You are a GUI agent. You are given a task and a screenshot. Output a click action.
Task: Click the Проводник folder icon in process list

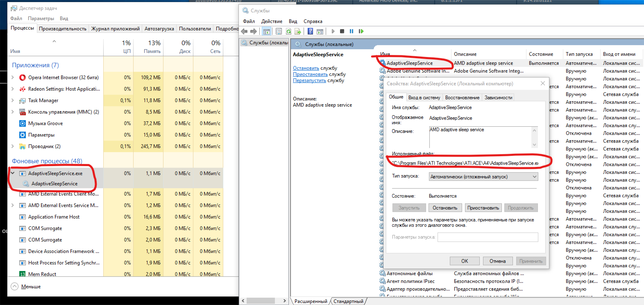[x=23, y=146]
